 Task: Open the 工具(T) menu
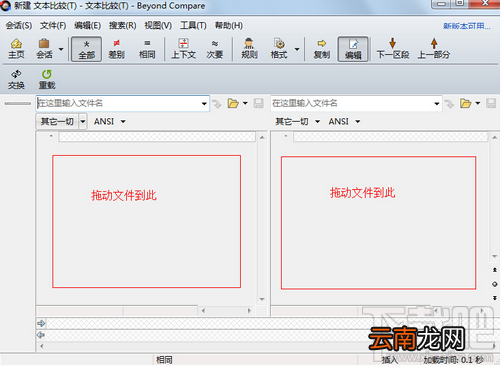tap(193, 25)
